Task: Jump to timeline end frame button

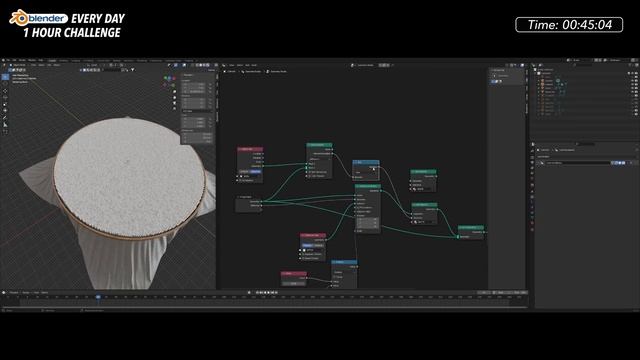Action: (276, 292)
